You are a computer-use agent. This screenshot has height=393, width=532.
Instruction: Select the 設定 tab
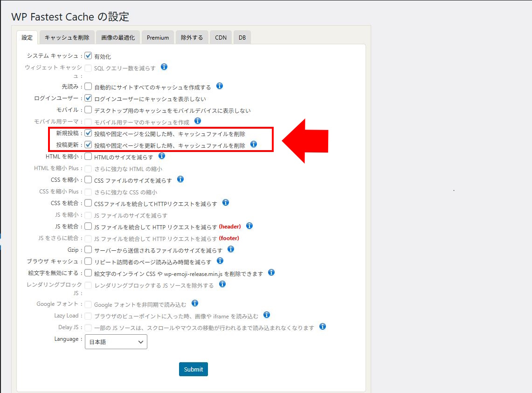[x=27, y=37]
